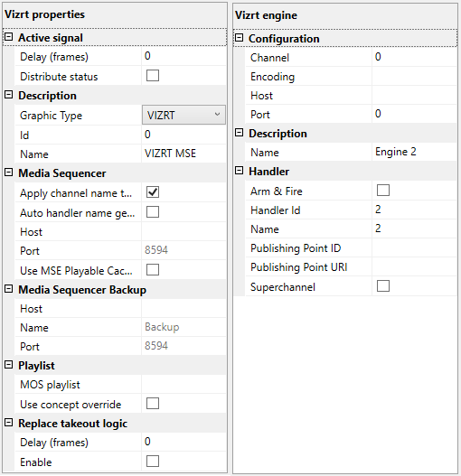Select the Distribute status label
Screen dimensions: 461x476
pos(59,77)
